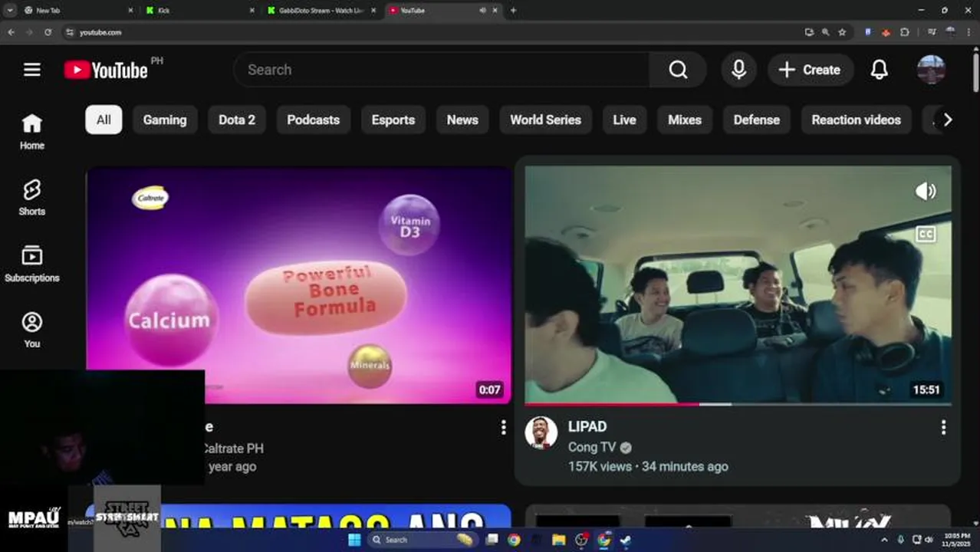This screenshot has height=552, width=980.
Task: Open the taskbar clock and date
Action: (x=956, y=540)
